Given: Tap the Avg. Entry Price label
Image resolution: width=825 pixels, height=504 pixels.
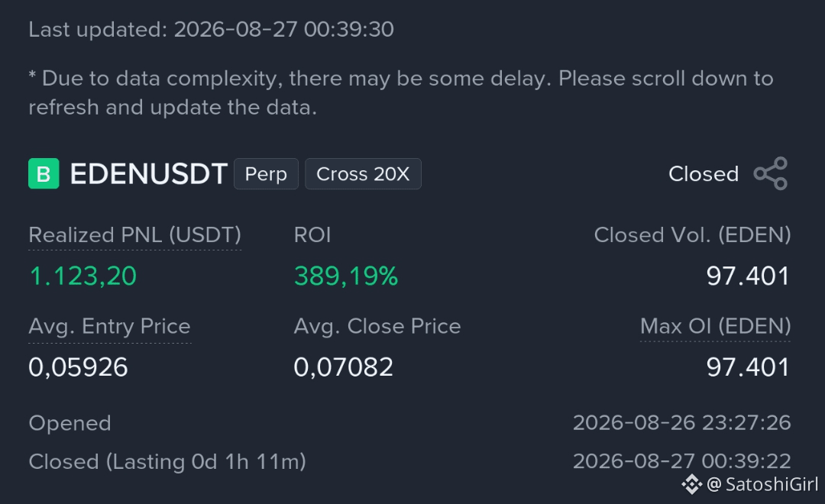Looking at the screenshot, I should coord(109,326).
